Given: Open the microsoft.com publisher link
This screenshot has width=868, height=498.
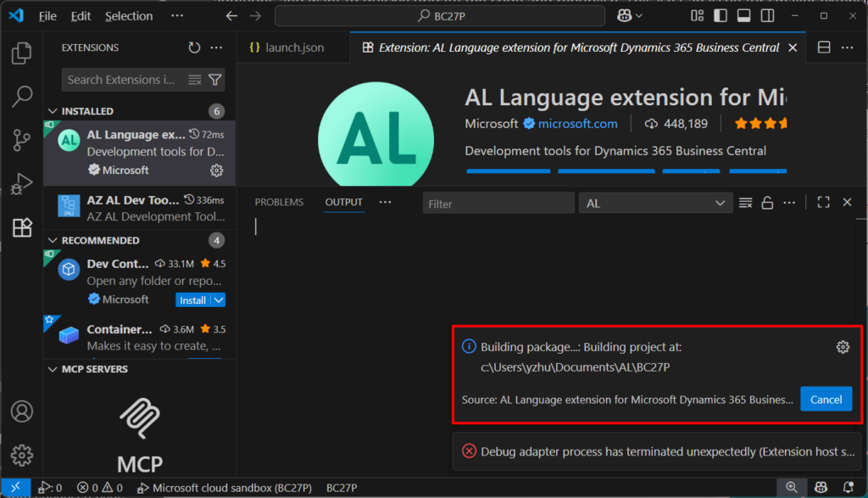Looking at the screenshot, I should [577, 124].
